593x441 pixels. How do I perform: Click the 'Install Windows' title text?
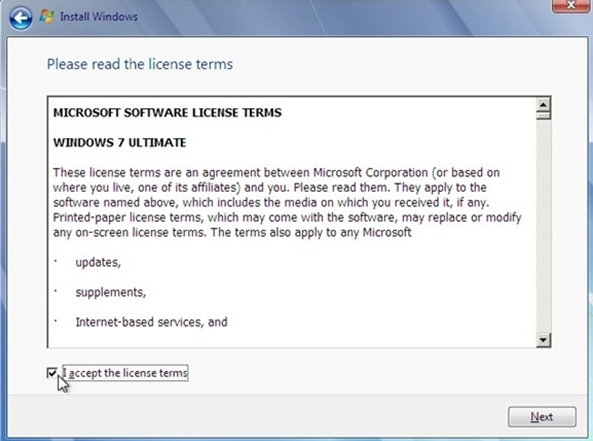tap(99, 17)
